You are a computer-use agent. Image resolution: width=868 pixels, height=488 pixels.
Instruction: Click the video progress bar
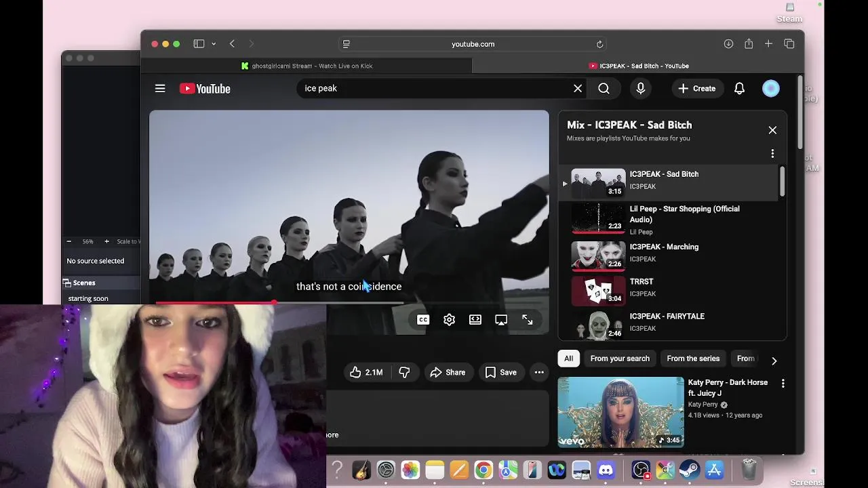point(349,303)
